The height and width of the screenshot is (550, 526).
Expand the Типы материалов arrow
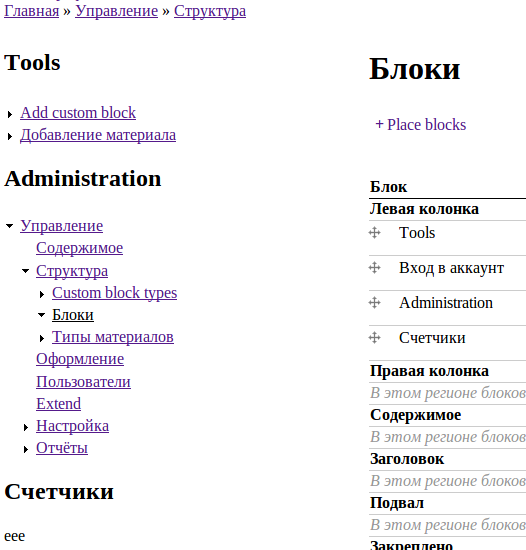[x=42, y=338]
